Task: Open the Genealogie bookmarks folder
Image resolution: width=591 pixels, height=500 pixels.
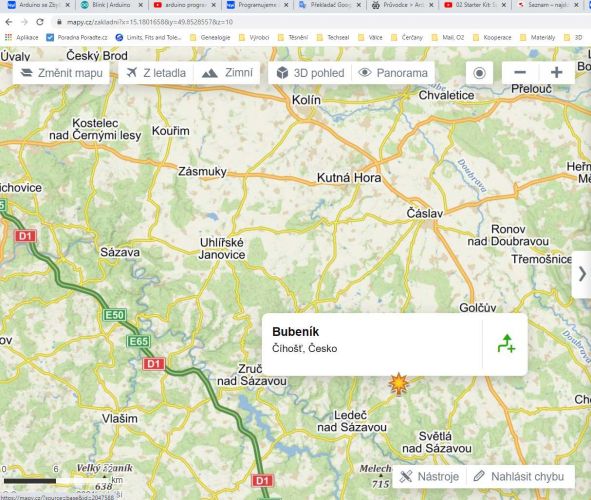Action: tap(210, 37)
